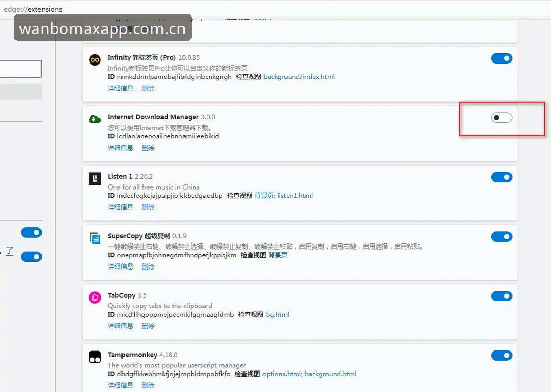This screenshot has height=392, width=551.
Task: Open Listen 1 背景页 inspect link
Action: point(264,195)
